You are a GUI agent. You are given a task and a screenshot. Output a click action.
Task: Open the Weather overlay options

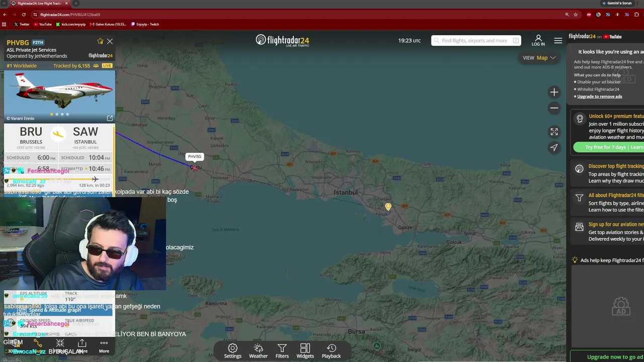(258, 351)
